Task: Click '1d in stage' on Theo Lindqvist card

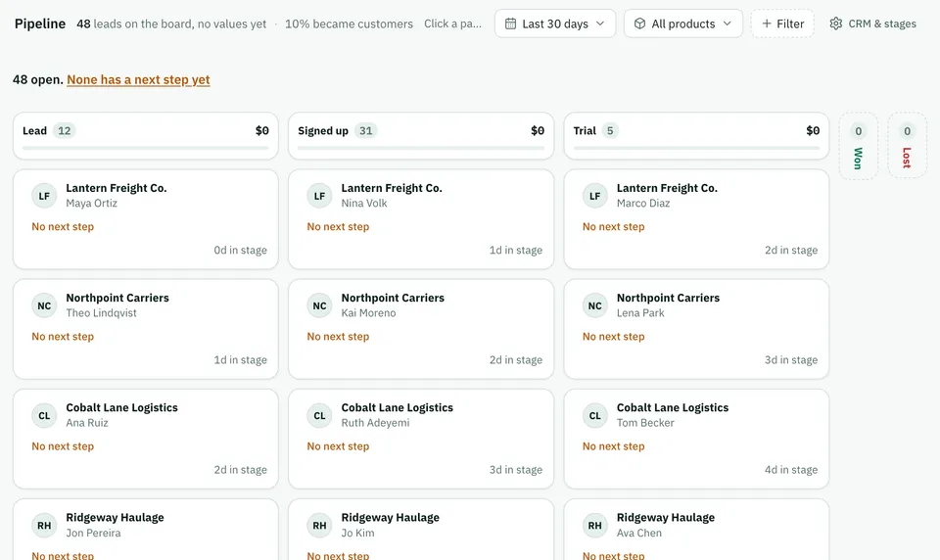Action: pyautogui.click(x=241, y=359)
